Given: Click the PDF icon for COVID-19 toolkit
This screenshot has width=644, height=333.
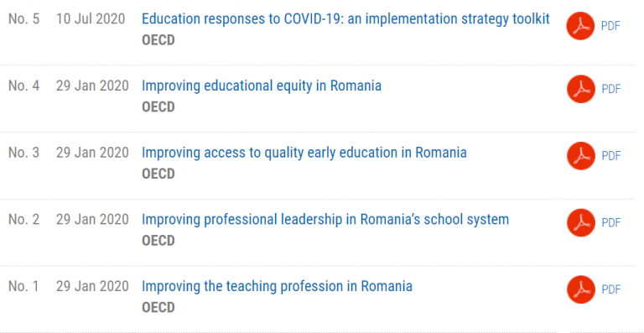Looking at the screenshot, I should pos(580,26).
